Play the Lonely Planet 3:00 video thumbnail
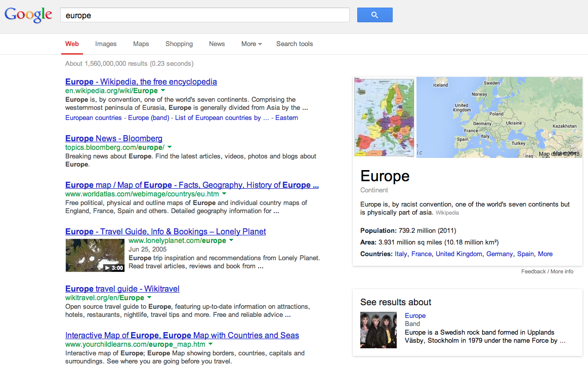588x367 pixels. (x=95, y=255)
